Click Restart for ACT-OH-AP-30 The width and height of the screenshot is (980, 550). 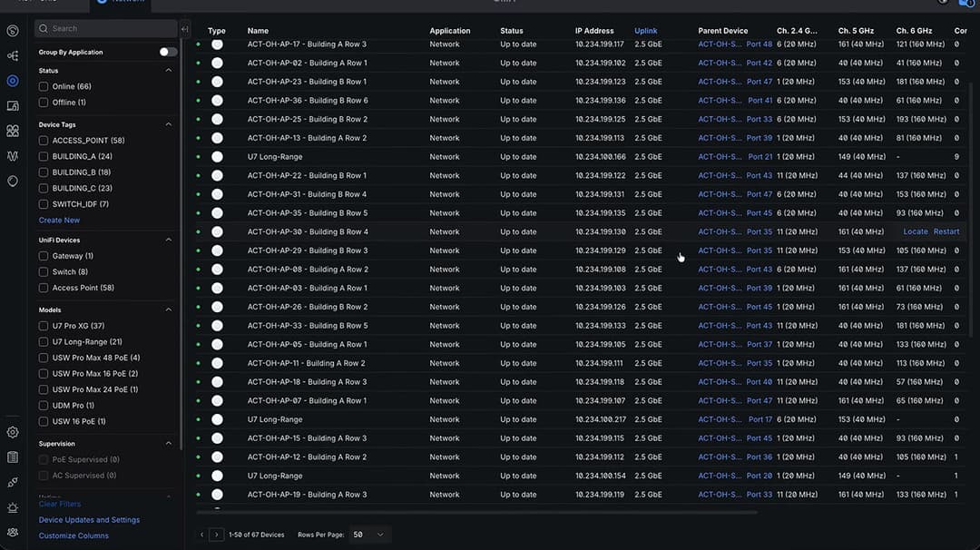pyautogui.click(x=946, y=231)
